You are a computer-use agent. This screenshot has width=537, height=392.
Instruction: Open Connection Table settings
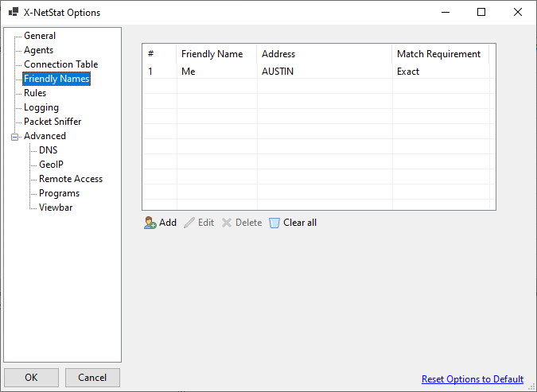click(61, 64)
